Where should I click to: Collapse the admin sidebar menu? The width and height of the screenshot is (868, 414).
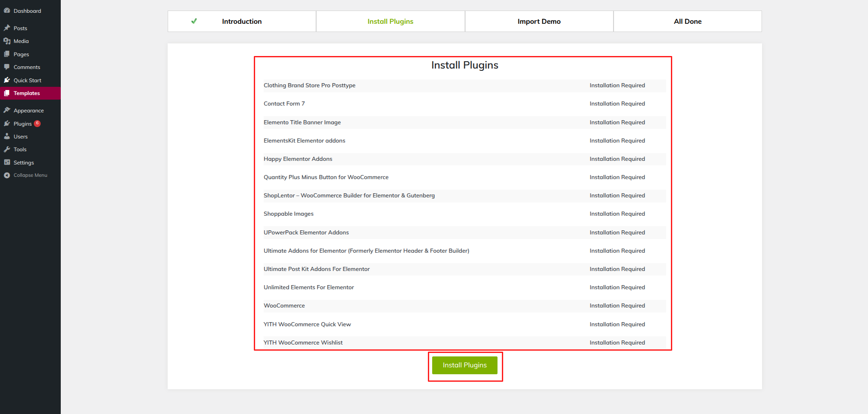point(30,175)
